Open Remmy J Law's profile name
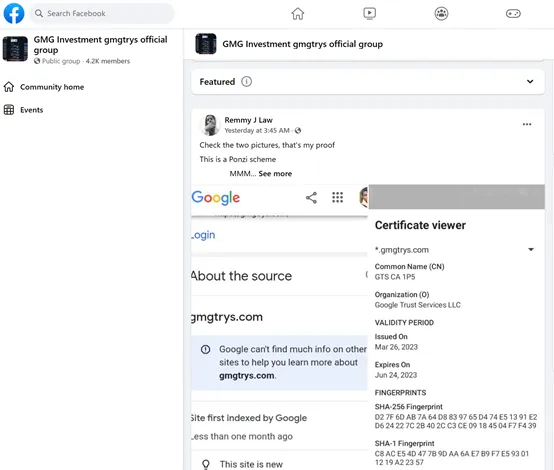This screenshot has height=470, width=554. pos(248,120)
